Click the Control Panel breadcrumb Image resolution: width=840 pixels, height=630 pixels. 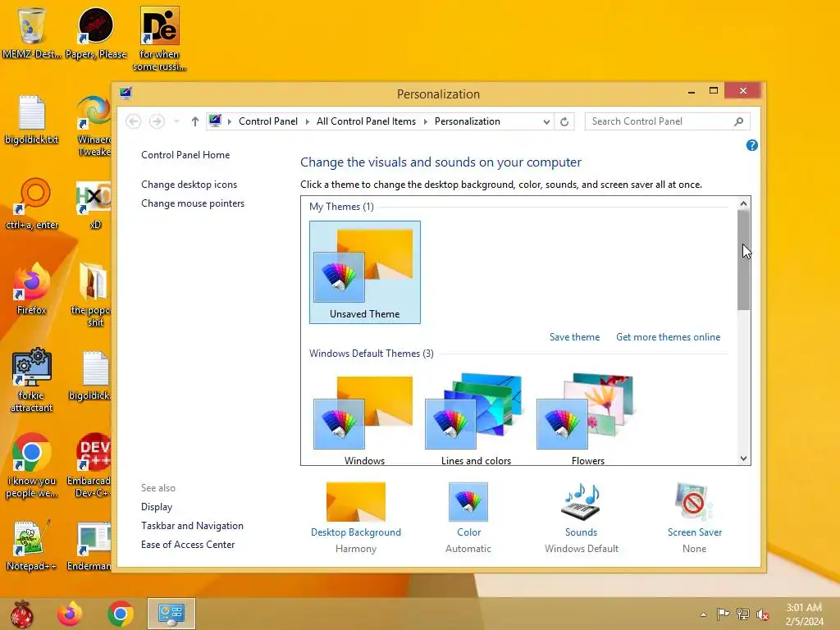(x=268, y=121)
